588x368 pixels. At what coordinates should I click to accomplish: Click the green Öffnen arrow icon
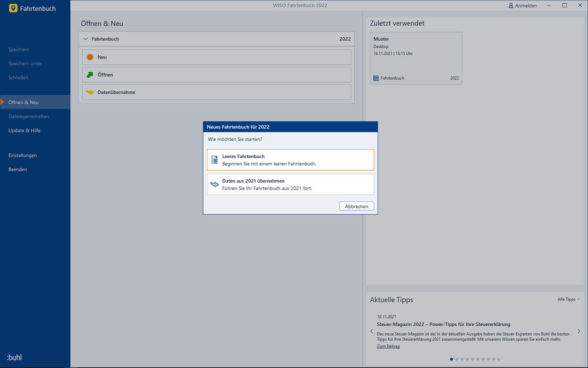pos(90,75)
